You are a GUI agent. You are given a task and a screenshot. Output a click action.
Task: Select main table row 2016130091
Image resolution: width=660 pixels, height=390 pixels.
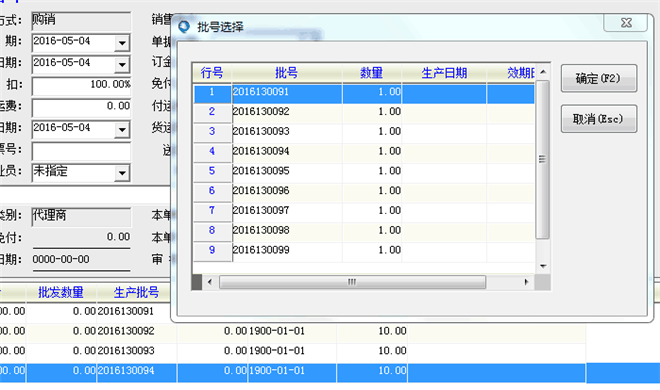coord(84,312)
